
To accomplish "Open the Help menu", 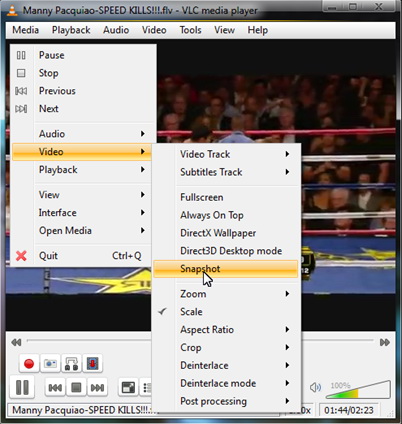I will click(257, 30).
